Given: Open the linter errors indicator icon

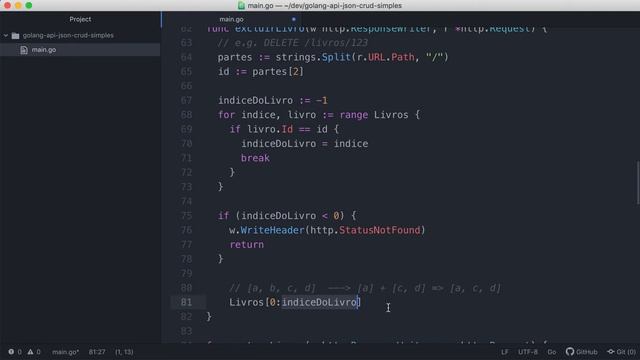Looking at the screenshot, I should pos(11,351).
